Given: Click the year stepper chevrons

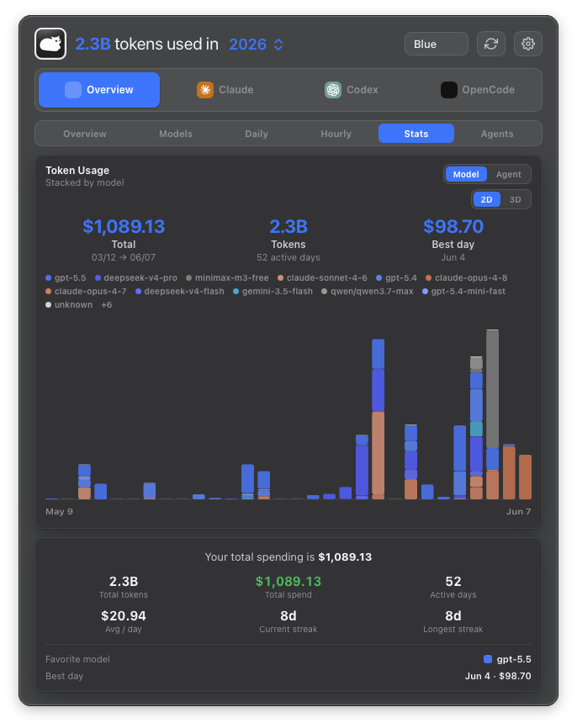Looking at the screenshot, I should click(278, 44).
